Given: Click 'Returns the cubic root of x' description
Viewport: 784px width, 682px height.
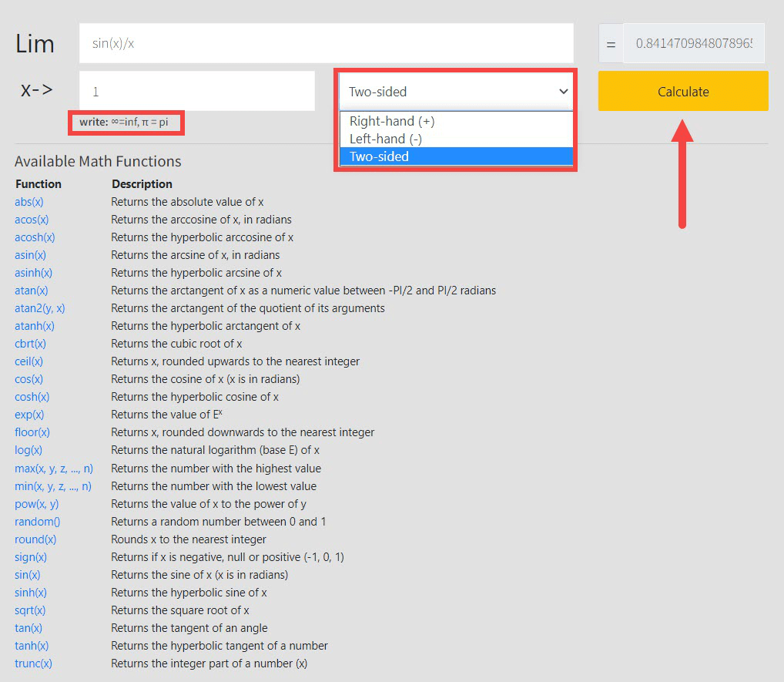Looking at the screenshot, I should (x=176, y=344).
